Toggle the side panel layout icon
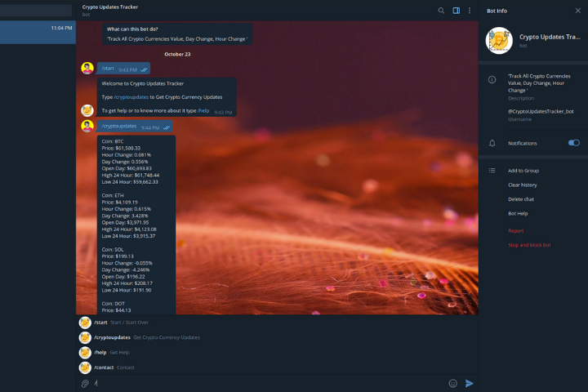This screenshot has width=588, height=392. click(456, 11)
